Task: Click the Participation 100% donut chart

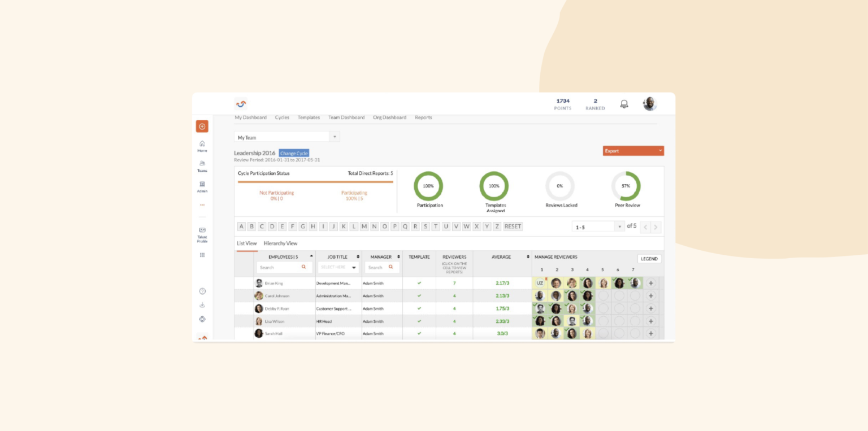Action: pos(428,186)
